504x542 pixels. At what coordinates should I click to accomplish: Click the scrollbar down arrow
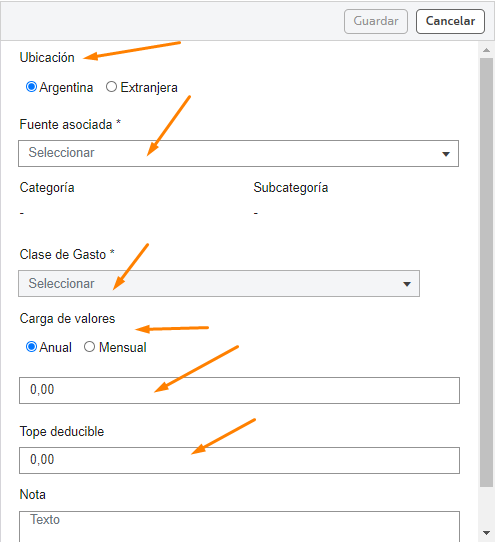[x=486, y=533]
